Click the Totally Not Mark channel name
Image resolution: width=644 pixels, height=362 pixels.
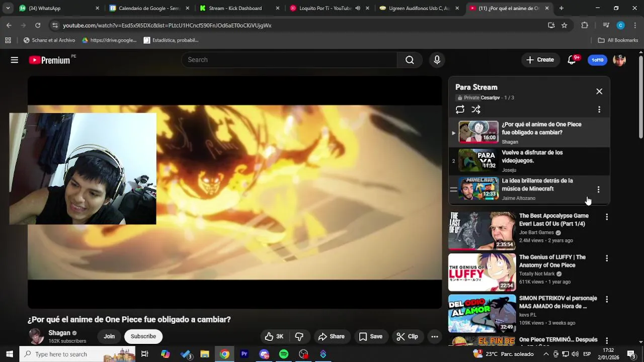click(x=537, y=274)
